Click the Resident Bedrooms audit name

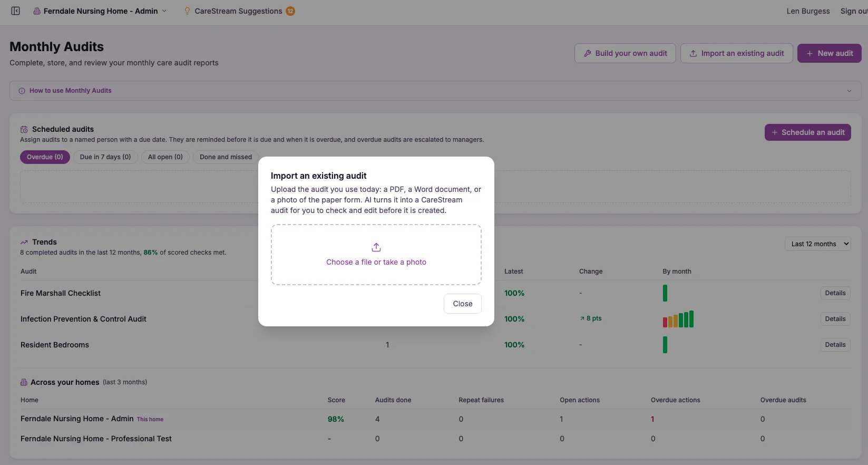point(55,345)
